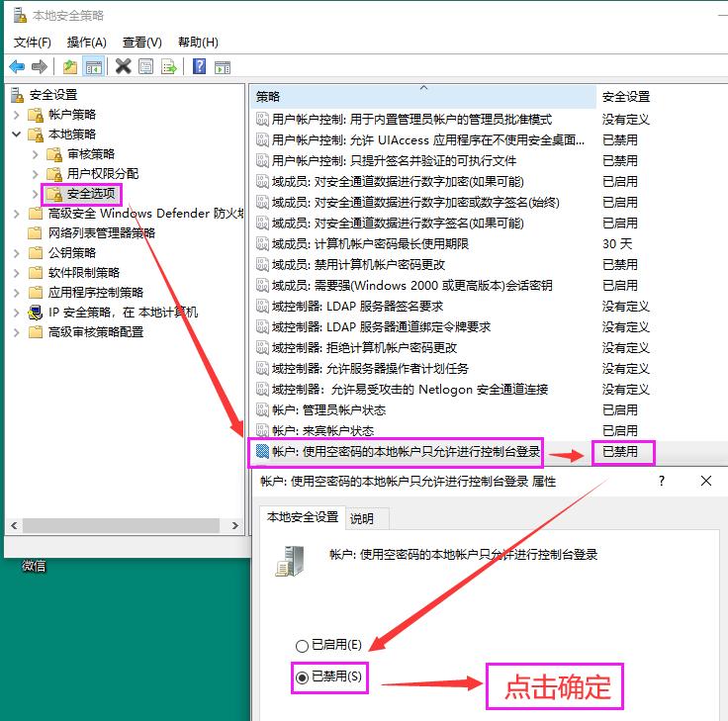Click the export list toolbar icon
Viewport: 728px width, 721px height.
169,66
